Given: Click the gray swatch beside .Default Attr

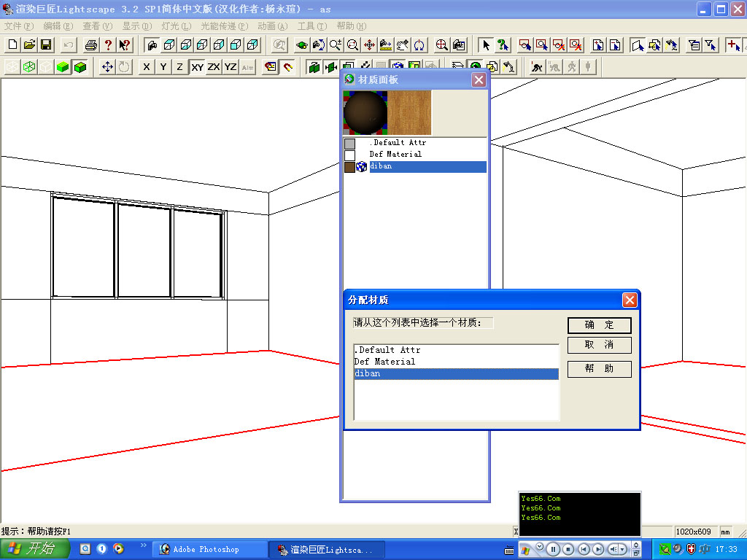Looking at the screenshot, I should click(349, 144).
